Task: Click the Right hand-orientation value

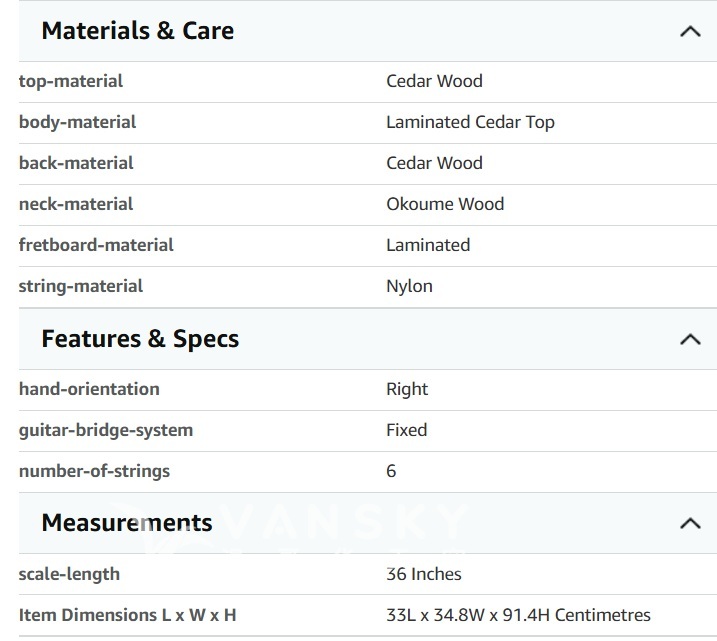Action: [407, 389]
